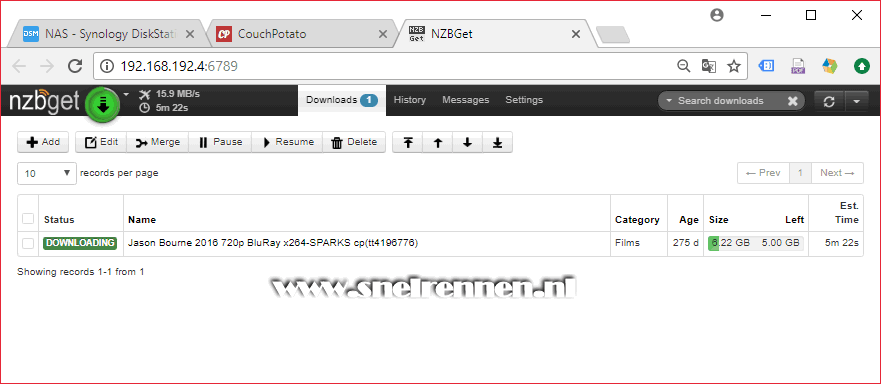The image size is (881, 384).
Task: Bookmark this page with the star icon
Action: [x=734, y=66]
